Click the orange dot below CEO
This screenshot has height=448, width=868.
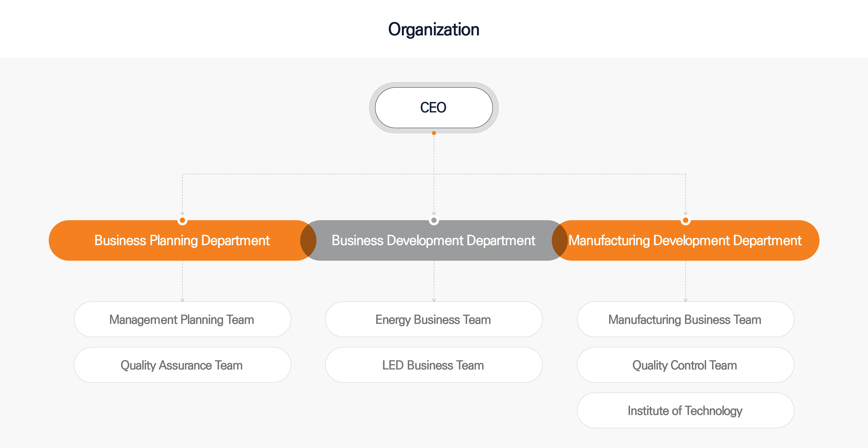tap(434, 133)
